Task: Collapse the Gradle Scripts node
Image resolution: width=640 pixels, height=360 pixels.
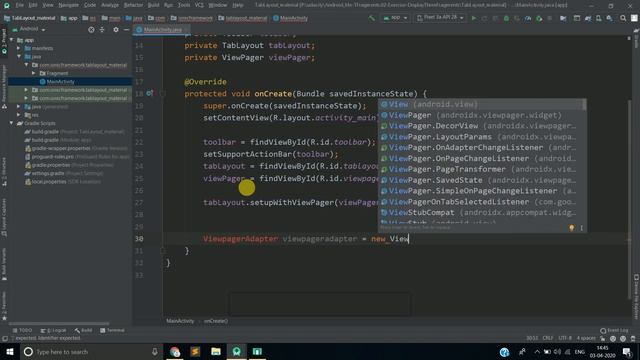Action: click(11, 123)
